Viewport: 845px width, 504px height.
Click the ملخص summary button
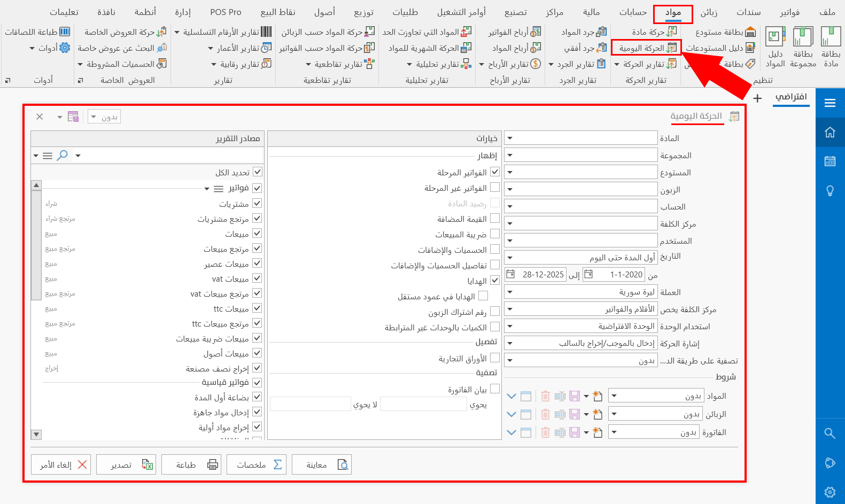coord(257,464)
